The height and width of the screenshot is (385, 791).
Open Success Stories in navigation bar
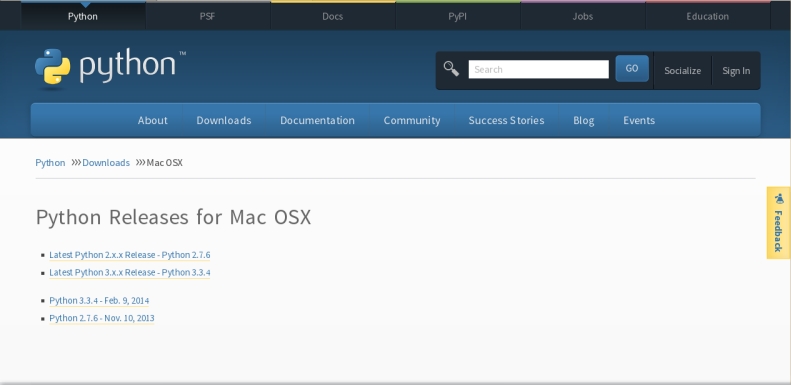point(506,120)
